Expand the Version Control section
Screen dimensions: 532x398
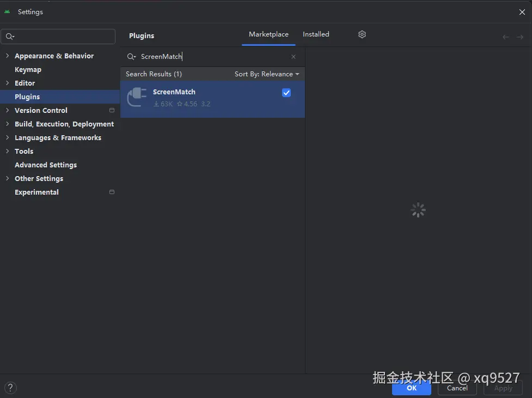pos(7,110)
